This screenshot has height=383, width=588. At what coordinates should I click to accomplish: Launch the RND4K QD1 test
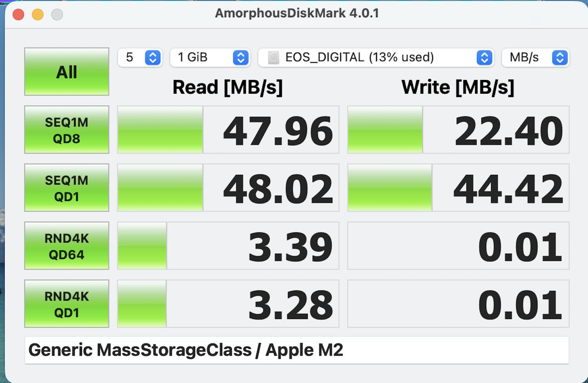coord(67,304)
